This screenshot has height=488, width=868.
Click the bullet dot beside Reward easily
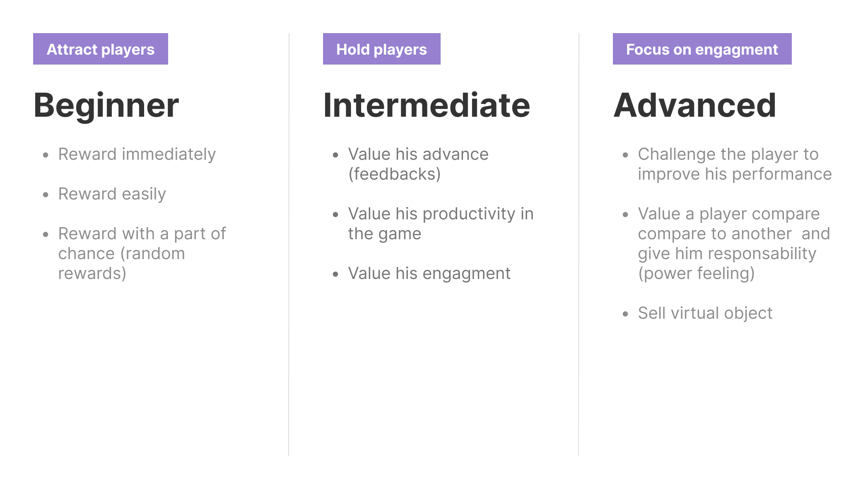[46, 195]
